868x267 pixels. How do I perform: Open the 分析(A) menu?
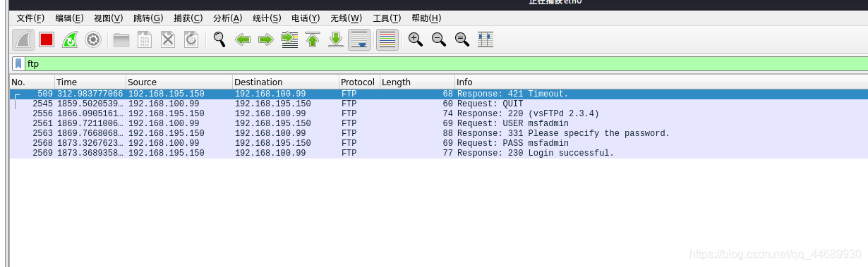click(x=227, y=18)
